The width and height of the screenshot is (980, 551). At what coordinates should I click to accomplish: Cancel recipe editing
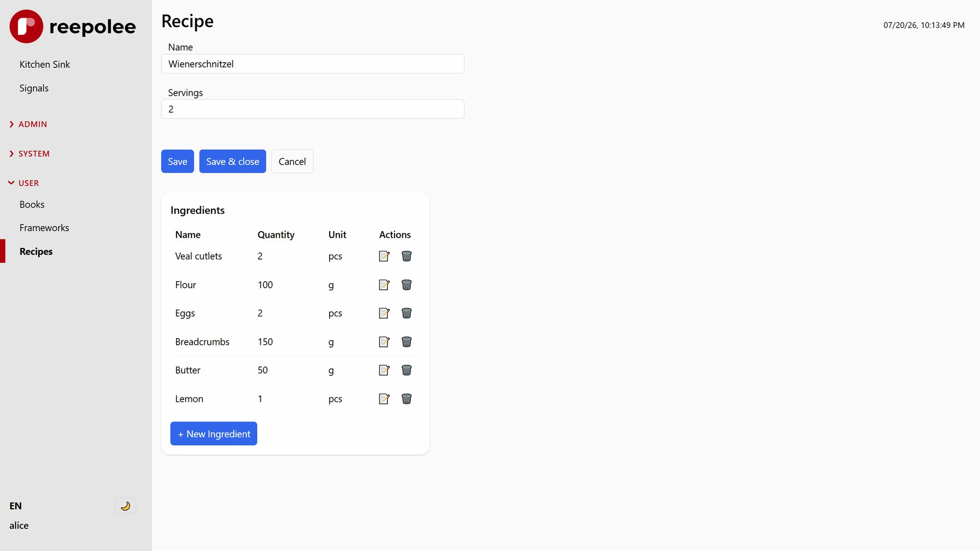pyautogui.click(x=292, y=161)
